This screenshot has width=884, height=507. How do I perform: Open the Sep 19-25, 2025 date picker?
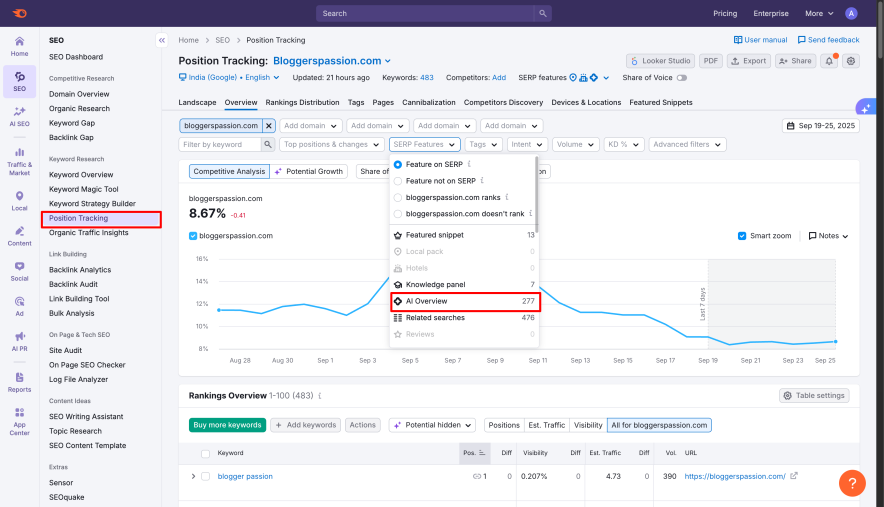tap(821, 126)
